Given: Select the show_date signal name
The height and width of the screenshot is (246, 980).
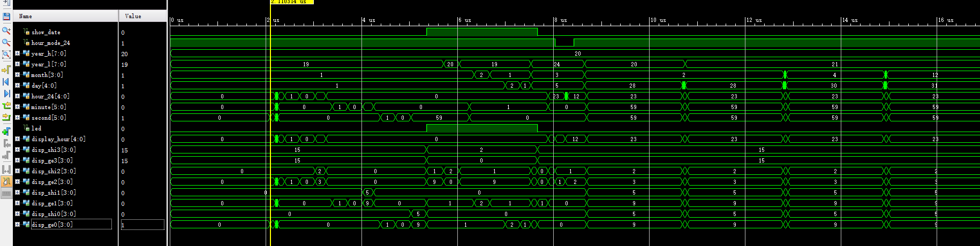Looking at the screenshot, I should coord(46,32).
